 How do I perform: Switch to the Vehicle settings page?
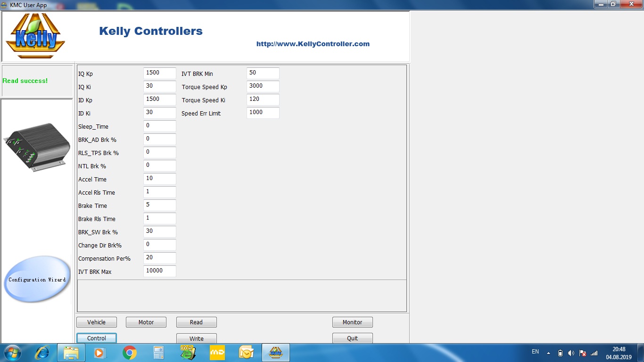click(97, 322)
